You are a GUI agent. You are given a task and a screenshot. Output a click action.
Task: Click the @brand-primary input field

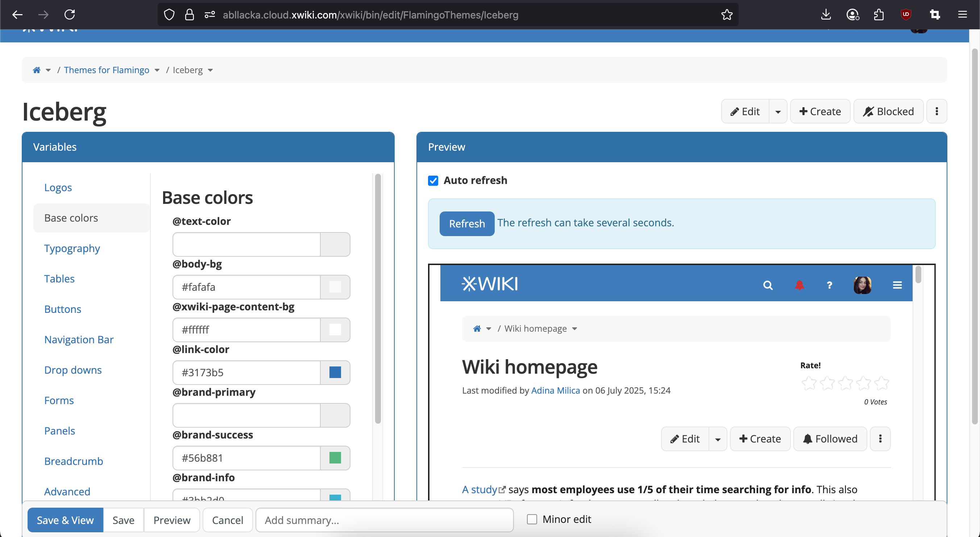coord(246,415)
